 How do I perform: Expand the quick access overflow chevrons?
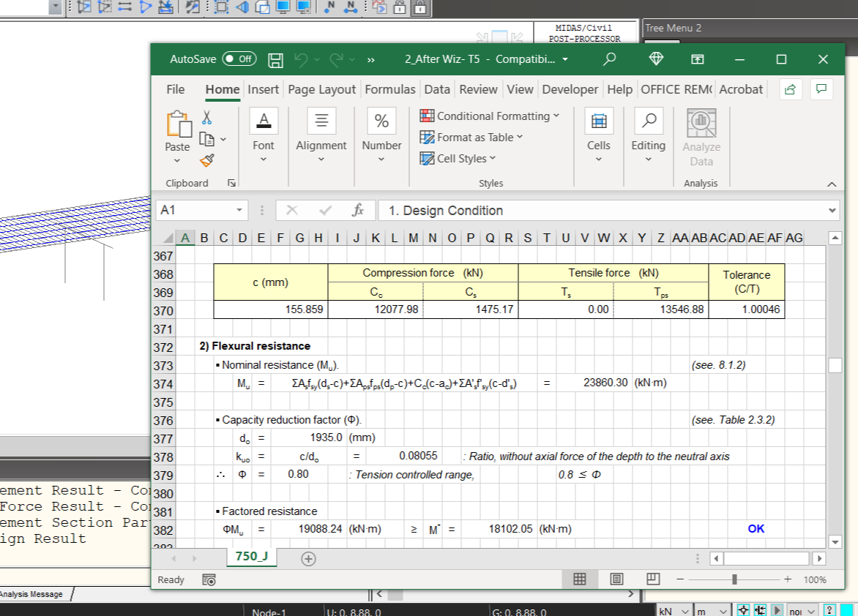pyautogui.click(x=371, y=60)
